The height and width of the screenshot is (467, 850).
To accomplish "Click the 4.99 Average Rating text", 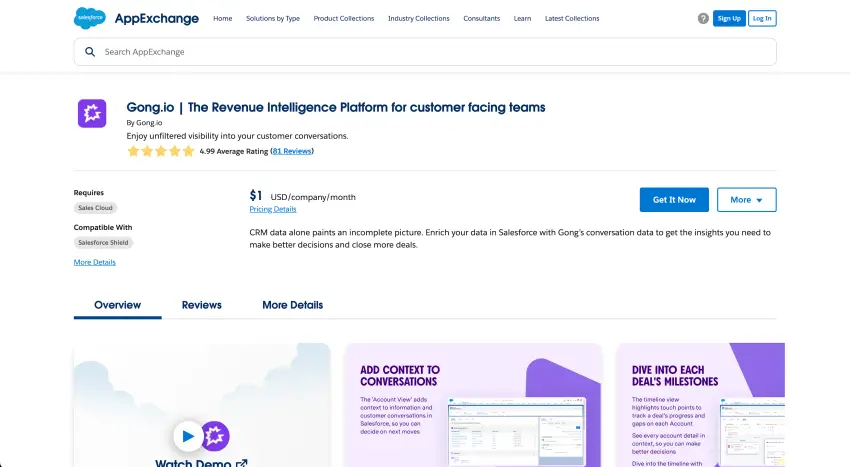I will coord(234,151).
